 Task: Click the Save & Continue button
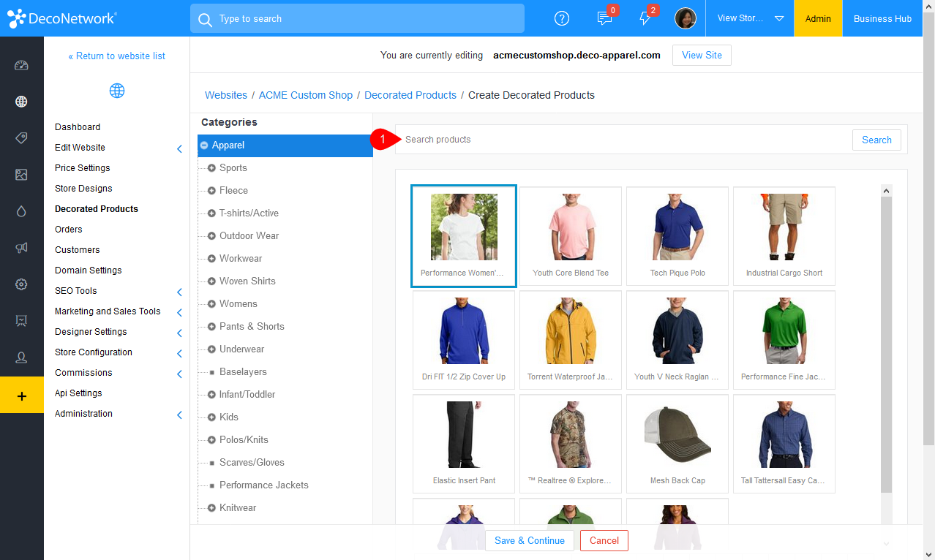point(530,540)
